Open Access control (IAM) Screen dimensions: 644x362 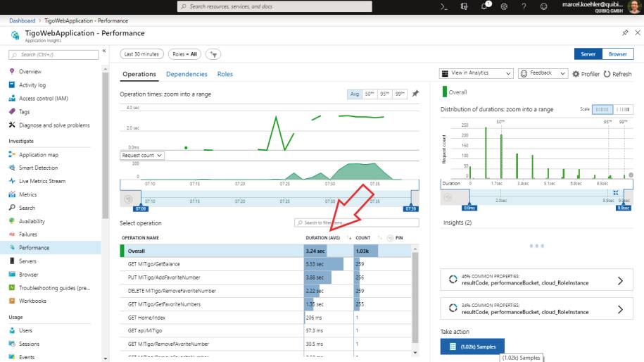tap(43, 98)
